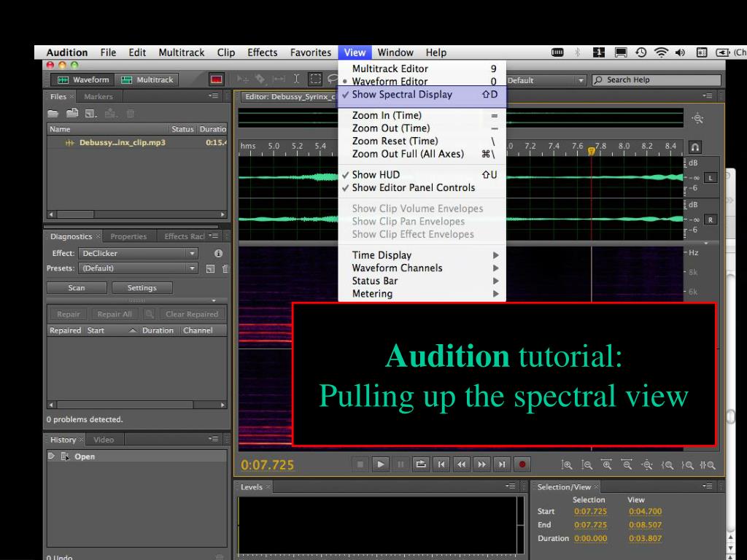Select the Time Selection I-beam tool
The image size is (747, 560).
296,79
